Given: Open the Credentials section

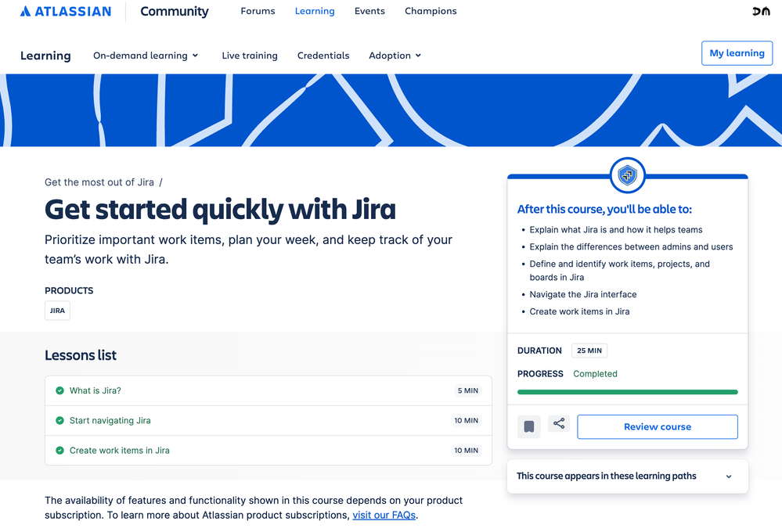Looking at the screenshot, I should [x=323, y=56].
